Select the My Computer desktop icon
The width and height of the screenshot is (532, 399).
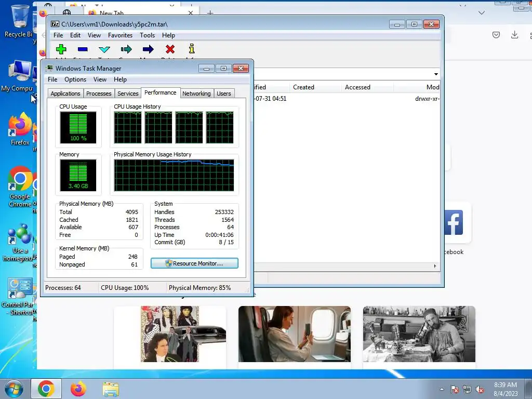[x=18, y=76]
